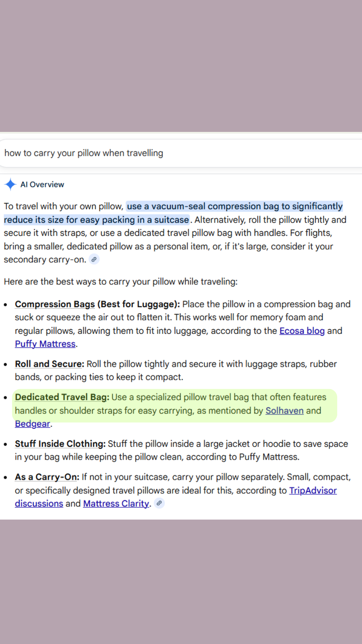Click the 'As a Carry-On' heading
The width and height of the screenshot is (362, 644).
pyautogui.click(x=47, y=477)
